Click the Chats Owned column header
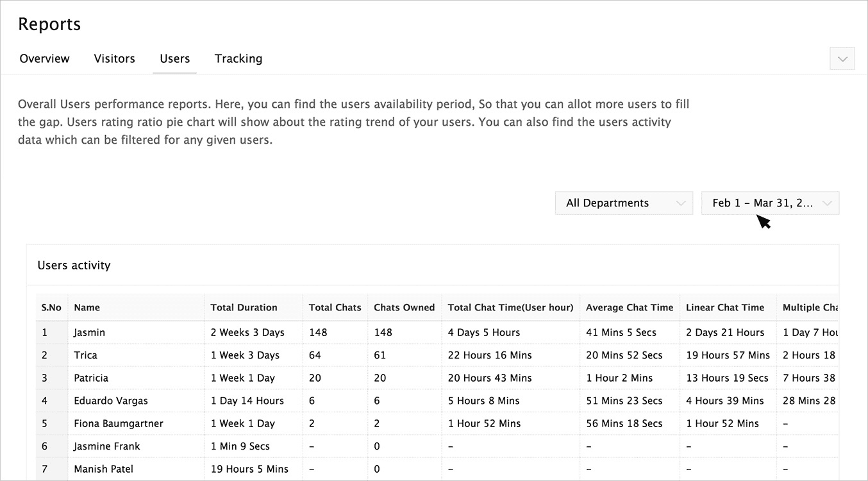 pyautogui.click(x=404, y=308)
